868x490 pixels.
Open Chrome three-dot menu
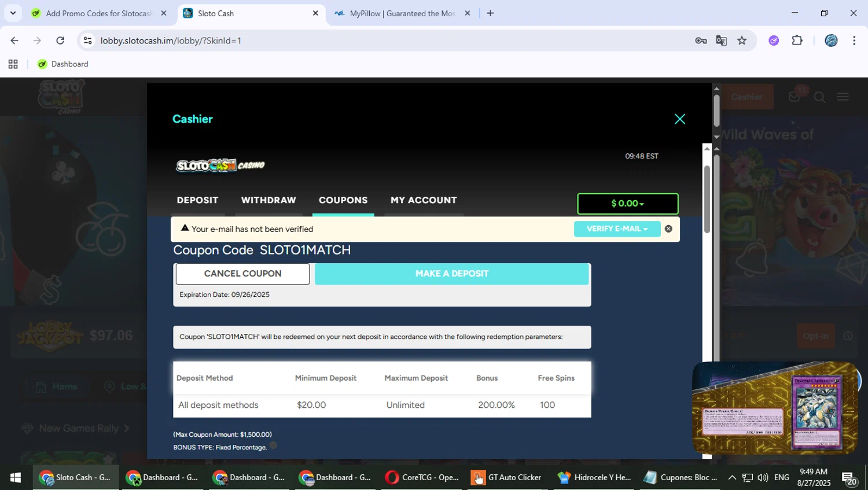[x=854, y=40]
